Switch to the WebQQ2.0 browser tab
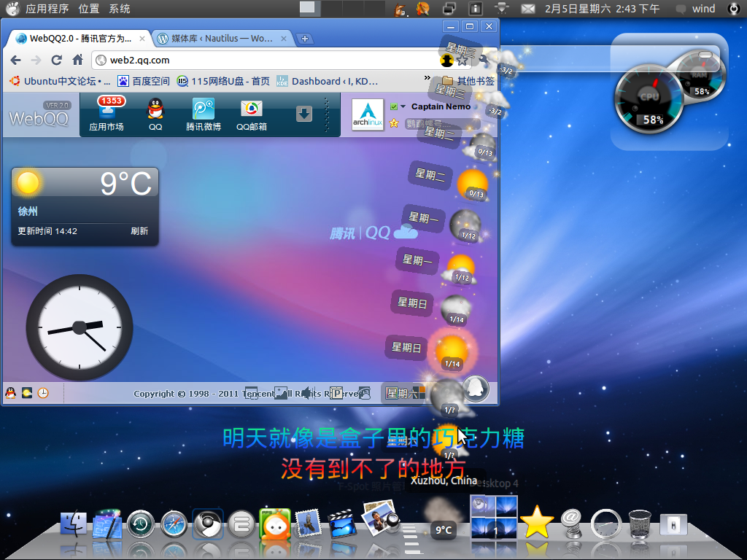Screen dimensions: 747x560 click(79, 39)
